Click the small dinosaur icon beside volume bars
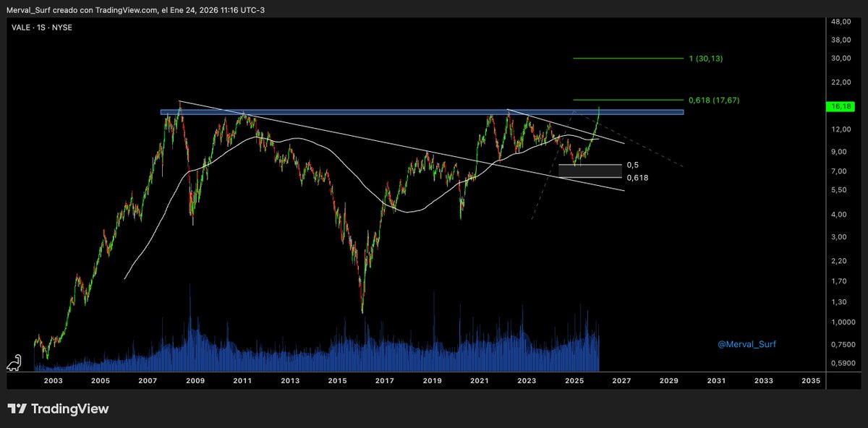This screenshot has height=428, width=868. [x=14, y=363]
